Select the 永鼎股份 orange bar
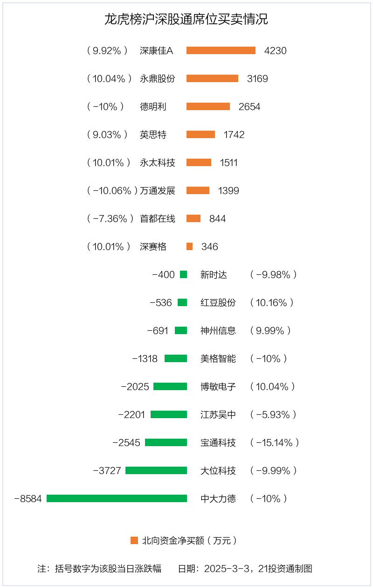373x588 pixels. [212, 78]
